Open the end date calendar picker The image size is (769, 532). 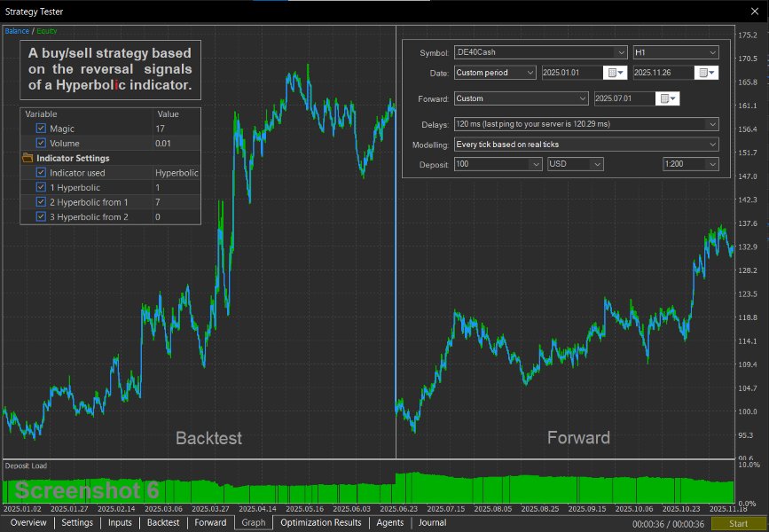point(706,73)
